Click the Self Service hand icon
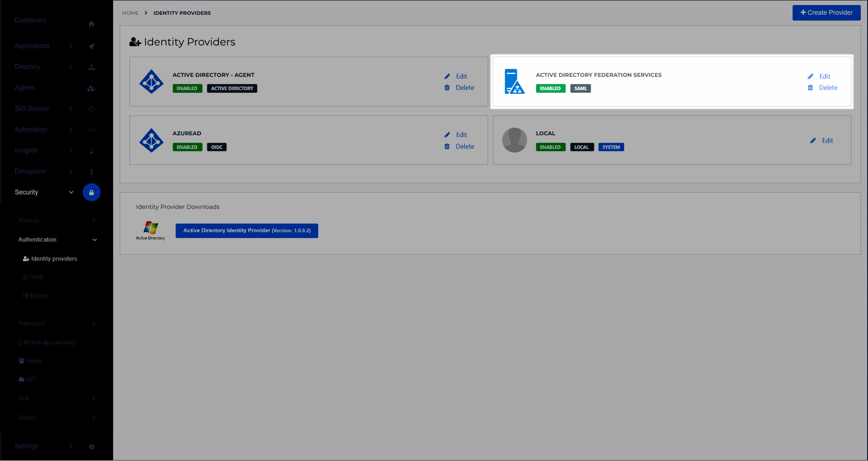The height and width of the screenshot is (461, 868). coord(91,109)
